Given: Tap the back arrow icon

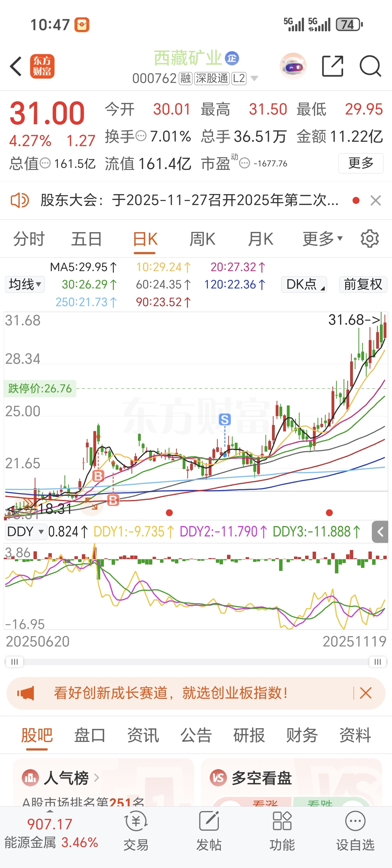Looking at the screenshot, I should click(x=16, y=66).
